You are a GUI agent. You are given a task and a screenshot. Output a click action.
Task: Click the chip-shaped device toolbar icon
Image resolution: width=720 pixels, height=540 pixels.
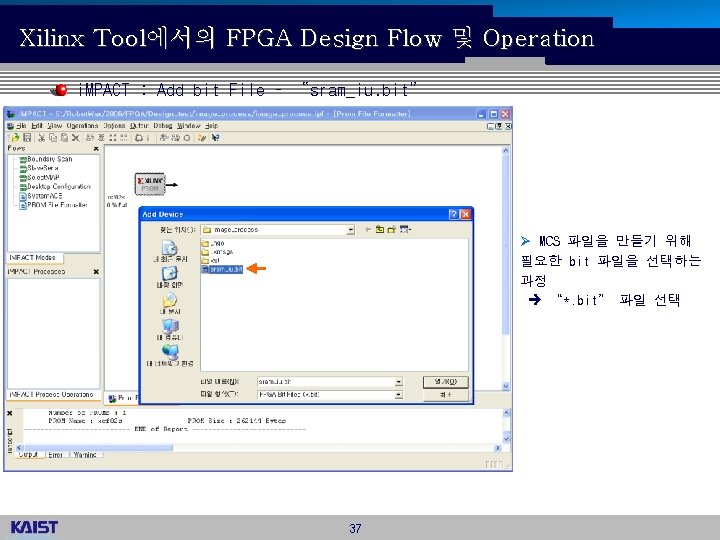pos(139,137)
